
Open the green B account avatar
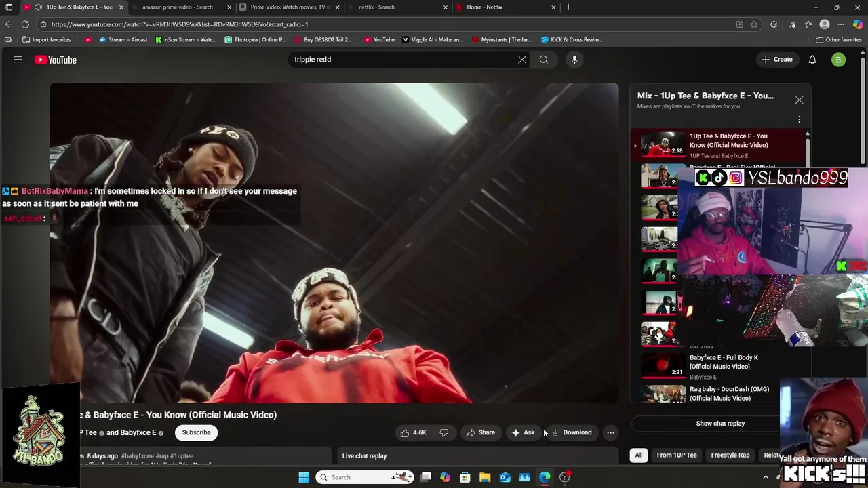[838, 60]
